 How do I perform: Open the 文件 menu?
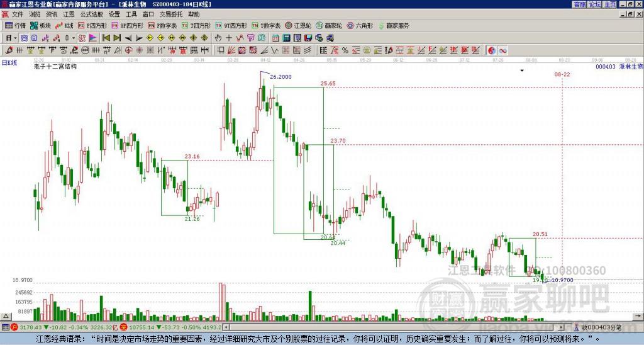pos(18,14)
